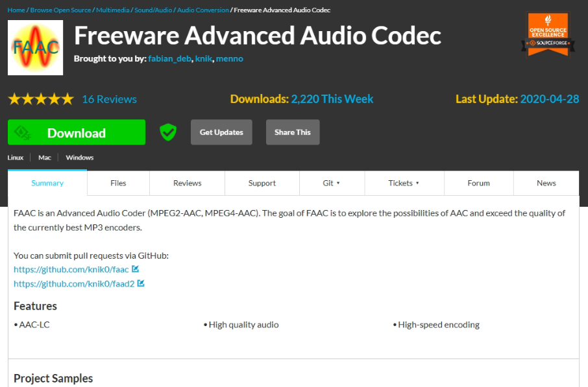Viewport: 588px width, 387px height.
Task: Click the 2020-04-28 last update link
Action: pyautogui.click(x=549, y=99)
